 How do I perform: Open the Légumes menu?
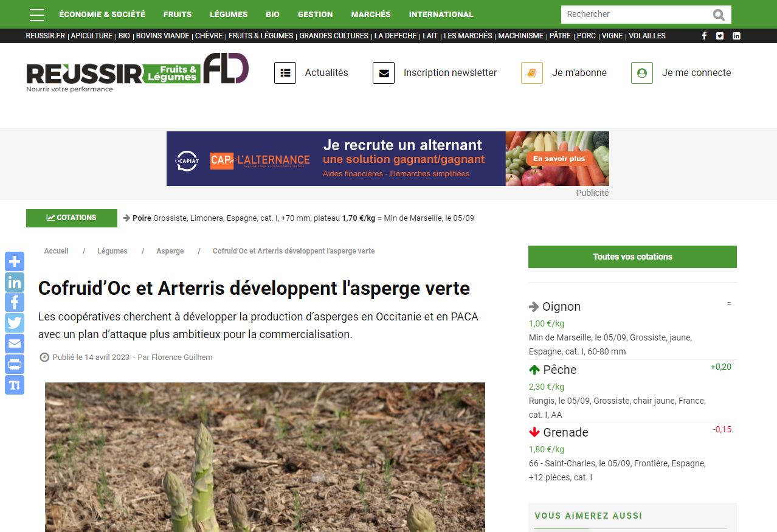229,14
